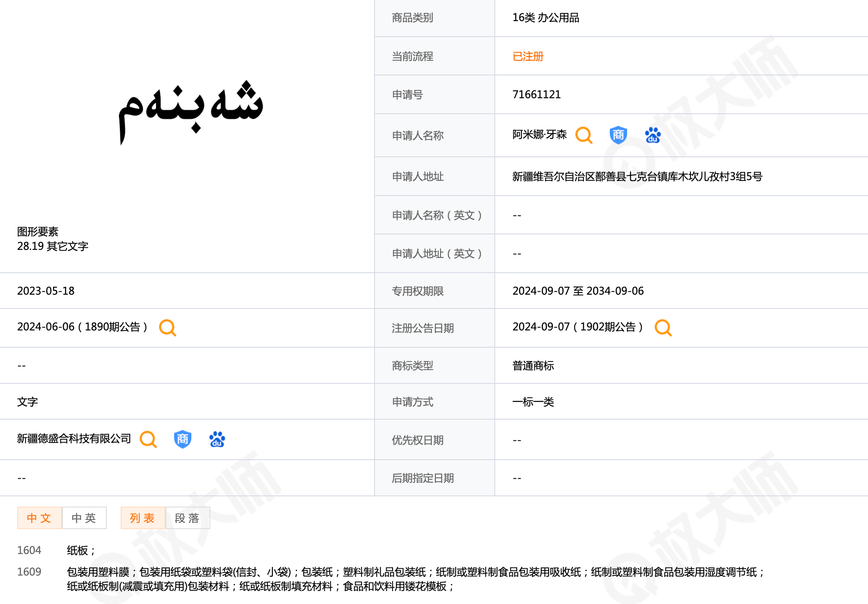Click applicant name 阿米娜·牙森
The width and height of the screenshot is (868, 604).
point(539,135)
